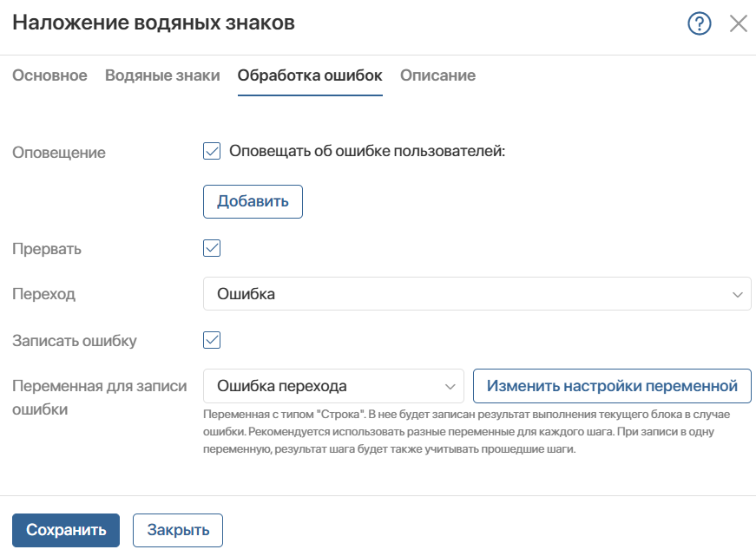The height and width of the screenshot is (556, 756).
Task: Click the 'Добавить' button
Action: pyautogui.click(x=253, y=201)
